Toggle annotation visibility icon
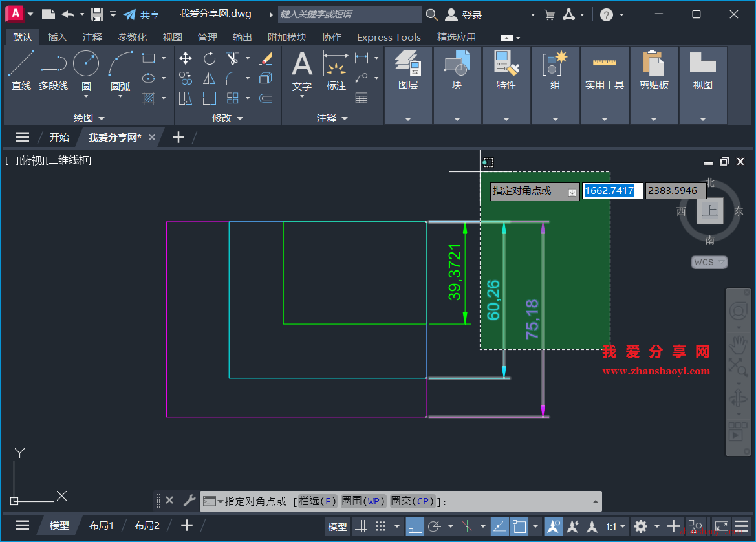This screenshot has height=542, width=756. pos(554,526)
